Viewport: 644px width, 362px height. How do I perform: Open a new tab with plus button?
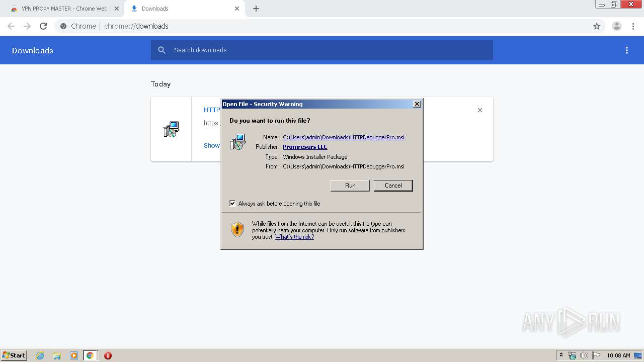pyautogui.click(x=256, y=9)
